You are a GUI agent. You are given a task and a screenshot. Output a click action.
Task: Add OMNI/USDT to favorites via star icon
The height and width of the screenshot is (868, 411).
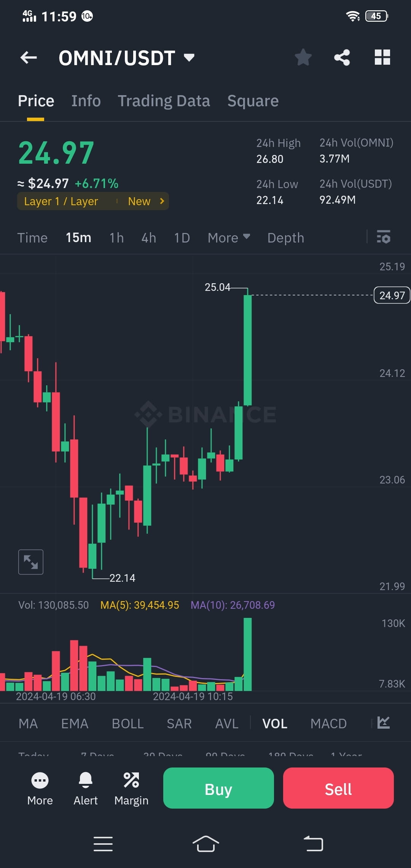tap(303, 57)
